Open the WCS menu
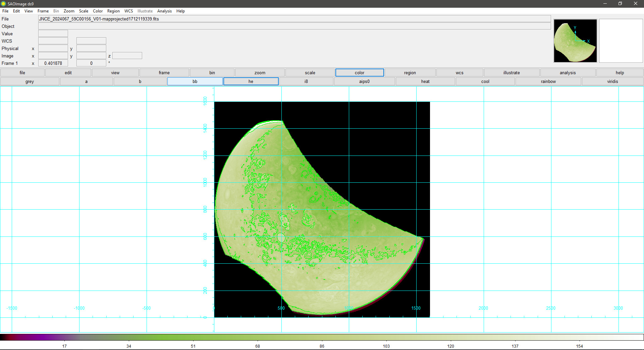 (128, 11)
